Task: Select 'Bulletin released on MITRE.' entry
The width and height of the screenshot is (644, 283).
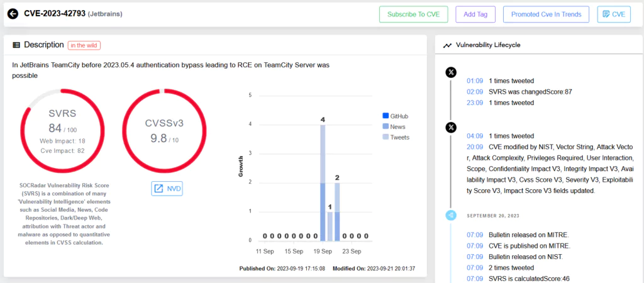Action: click(528, 235)
